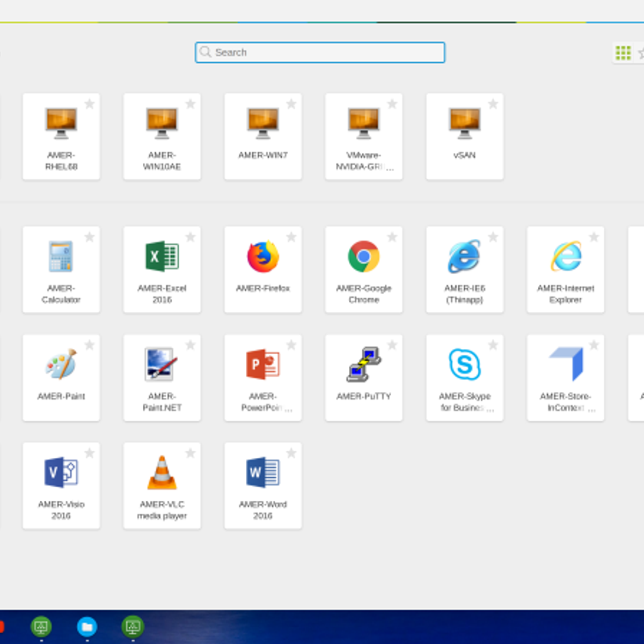Toggle the vSAN favorite star
The height and width of the screenshot is (644, 644).
tap(493, 104)
